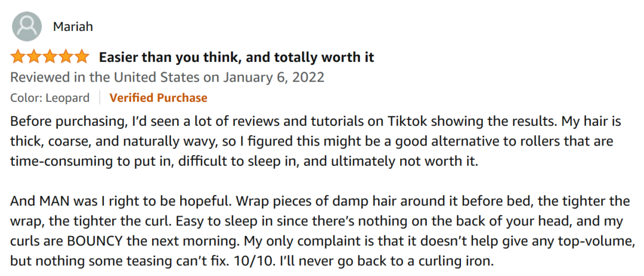Click the fourth rating star
644x276 pixels.
click(66, 57)
